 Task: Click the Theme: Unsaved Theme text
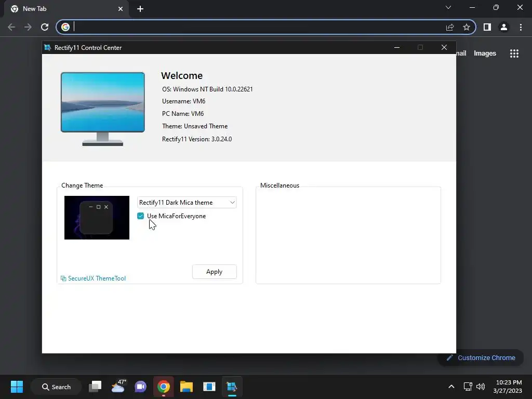[x=195, y=126]
